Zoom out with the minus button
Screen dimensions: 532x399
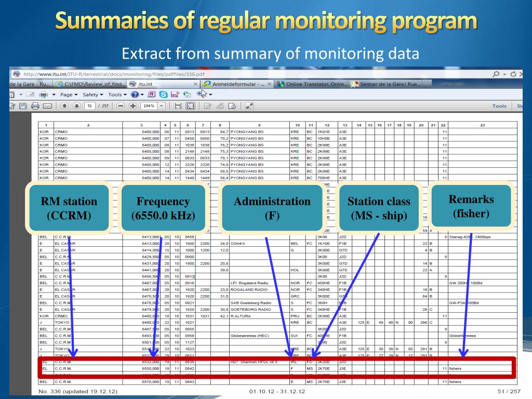pos(121,106)
